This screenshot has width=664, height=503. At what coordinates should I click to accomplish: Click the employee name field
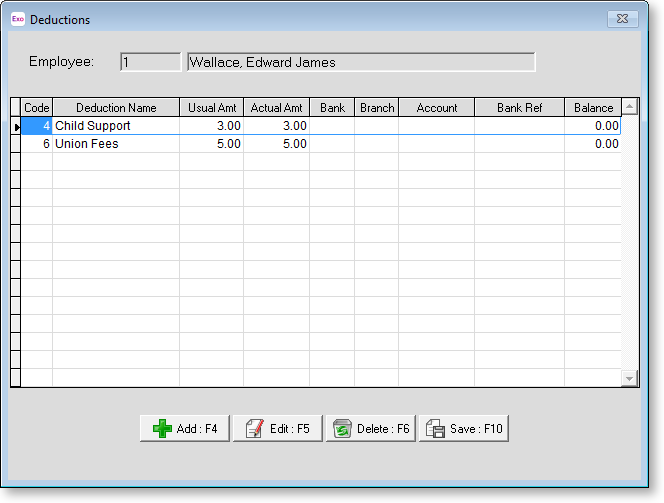coord(361,62)
